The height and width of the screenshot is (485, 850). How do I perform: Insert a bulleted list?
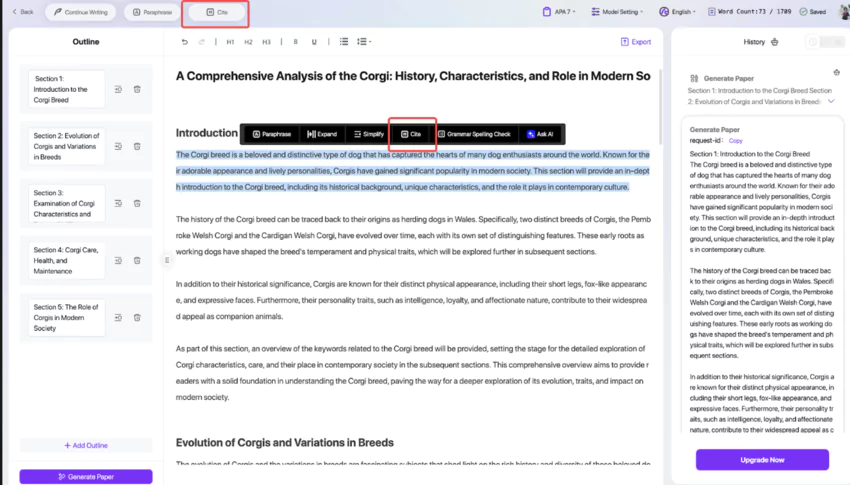tap(344, 42)
